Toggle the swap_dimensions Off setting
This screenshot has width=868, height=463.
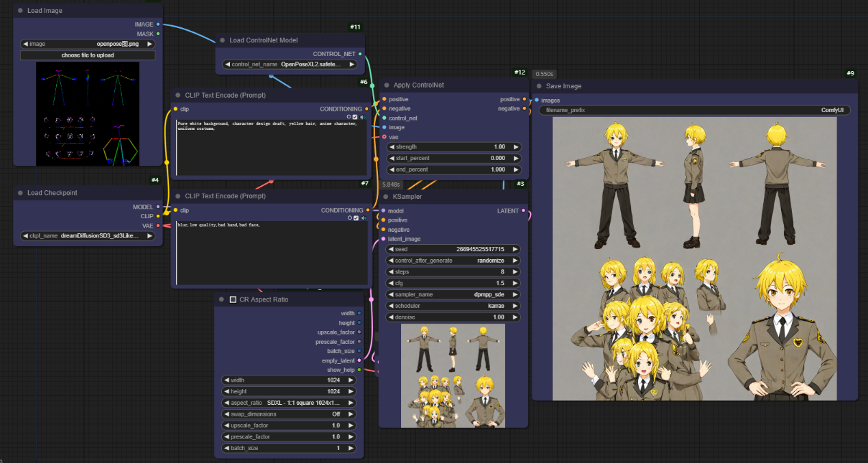coord(288,414)
